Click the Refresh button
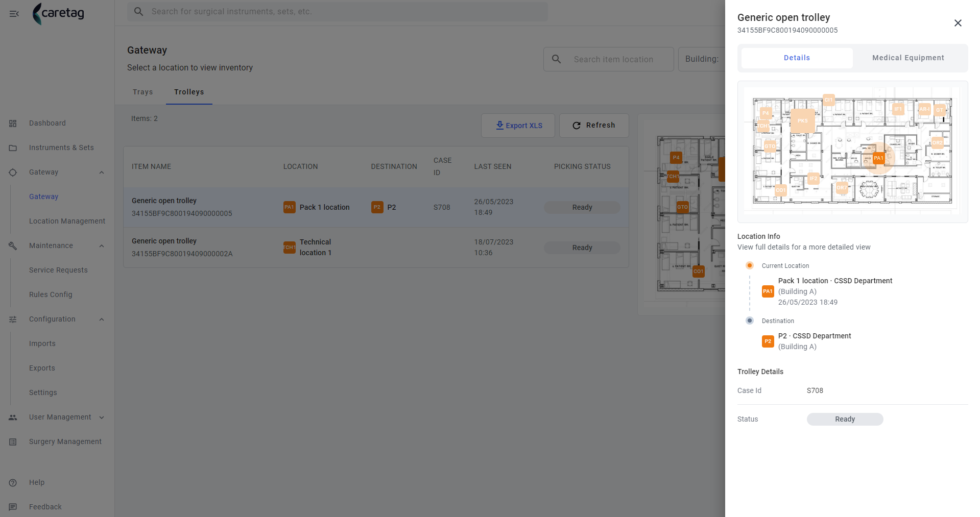 pos(594,126)
